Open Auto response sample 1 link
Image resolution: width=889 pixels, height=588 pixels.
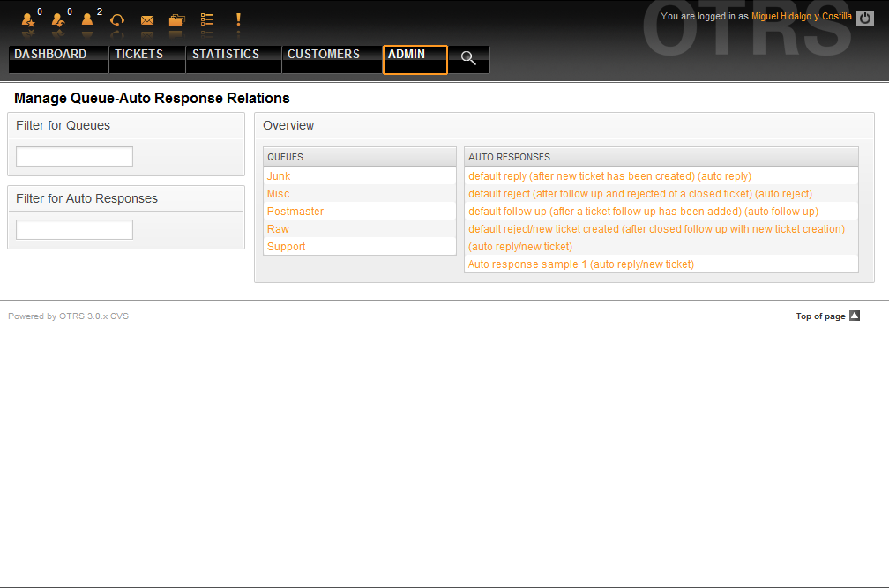coord(580,264)
